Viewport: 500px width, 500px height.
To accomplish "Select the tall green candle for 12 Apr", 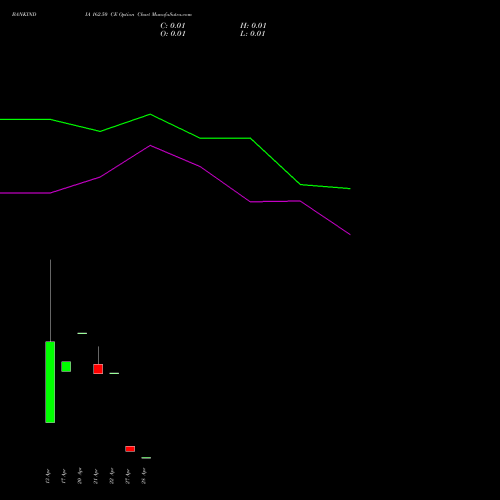I will 50,382.
